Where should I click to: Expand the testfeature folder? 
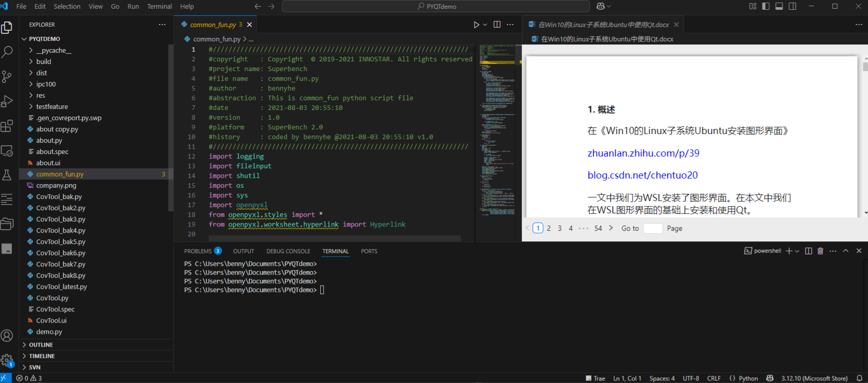click(52, 106)
